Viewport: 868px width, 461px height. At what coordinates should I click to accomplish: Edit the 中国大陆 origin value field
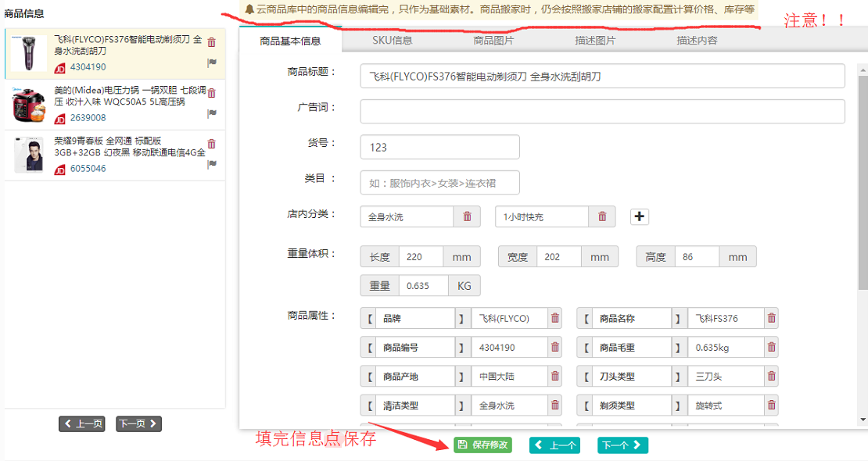coord(510,377)
